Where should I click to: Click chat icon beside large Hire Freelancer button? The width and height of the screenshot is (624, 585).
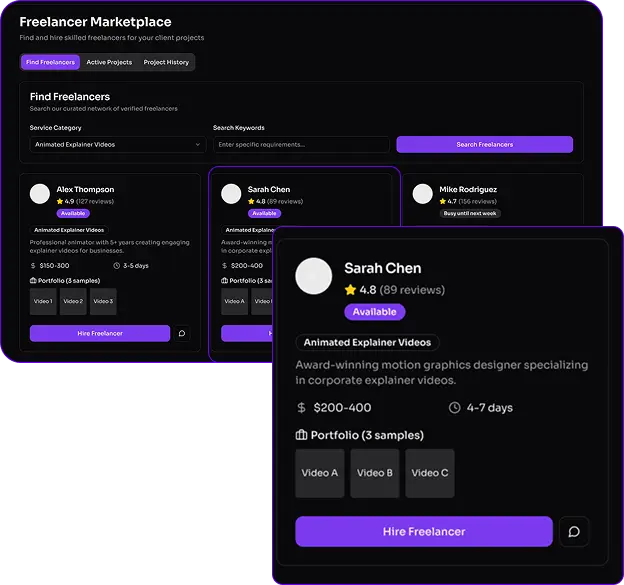point(574,532)
